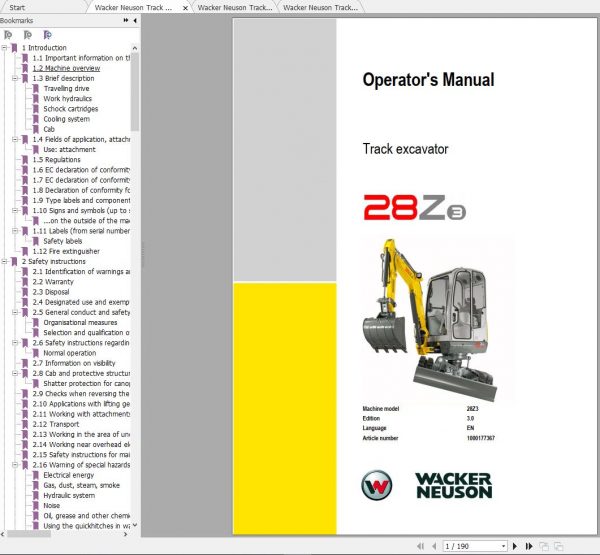Open the page number dropdown arrow

pos(504,546)
